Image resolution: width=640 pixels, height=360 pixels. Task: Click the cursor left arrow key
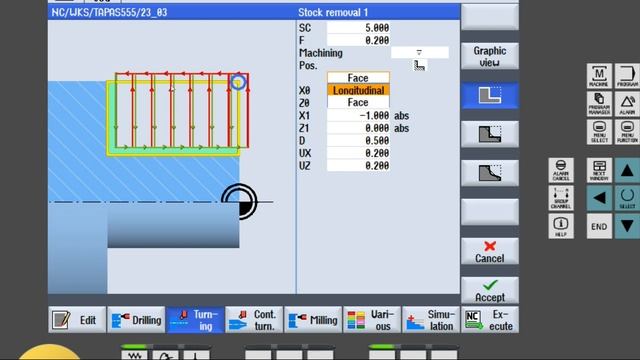599,198
